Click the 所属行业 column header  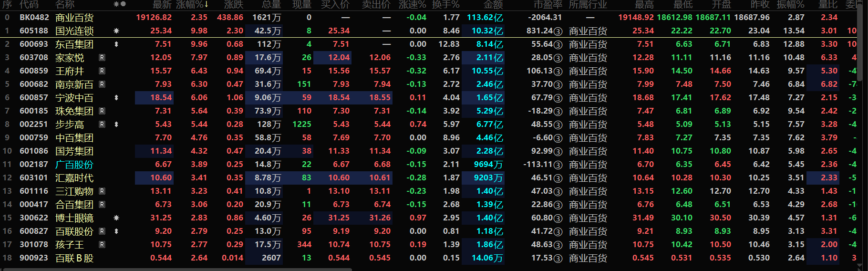click(x=588, y=4)
